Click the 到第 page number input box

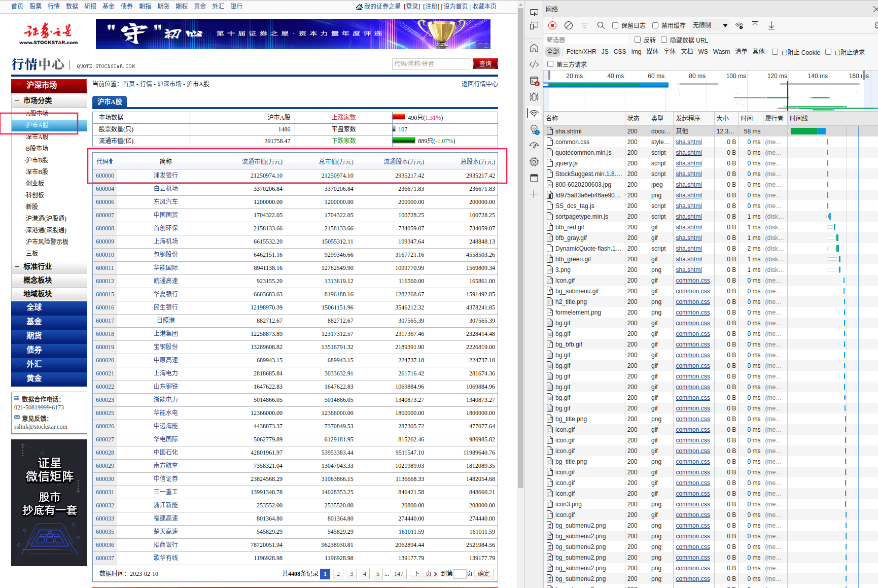click(x=460, y=574)
